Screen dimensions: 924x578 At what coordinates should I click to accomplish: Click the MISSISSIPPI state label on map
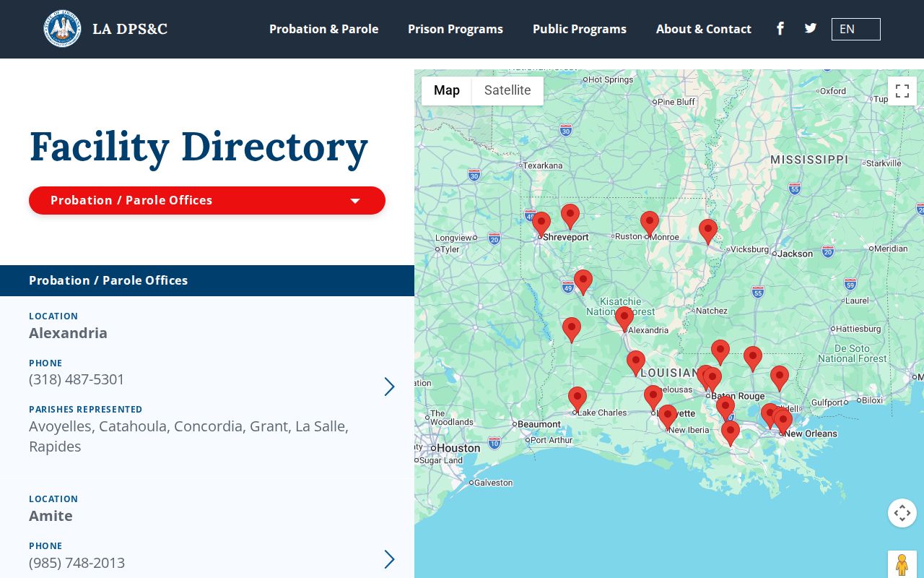coord(809,159)
